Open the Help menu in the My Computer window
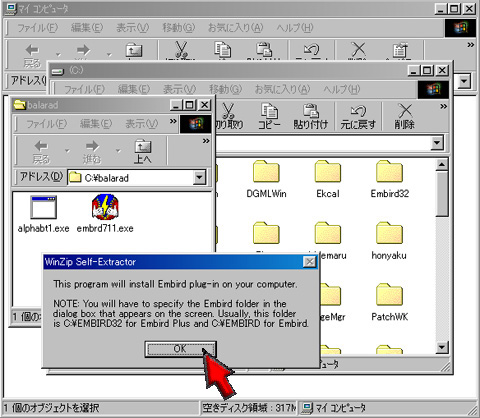480x418 pixels. pyautogui.click(x=295, y=28)
